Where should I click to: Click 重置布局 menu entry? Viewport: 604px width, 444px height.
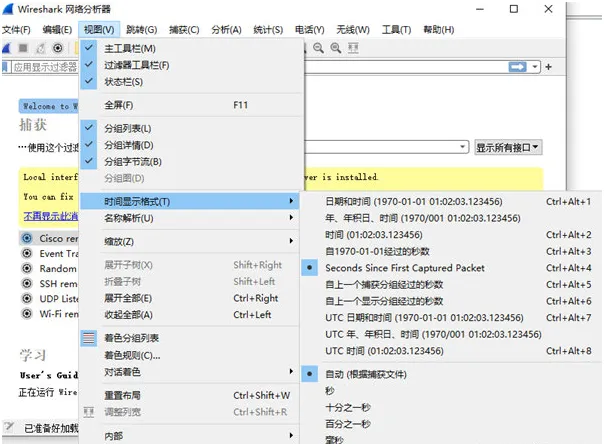click(190, 395)
